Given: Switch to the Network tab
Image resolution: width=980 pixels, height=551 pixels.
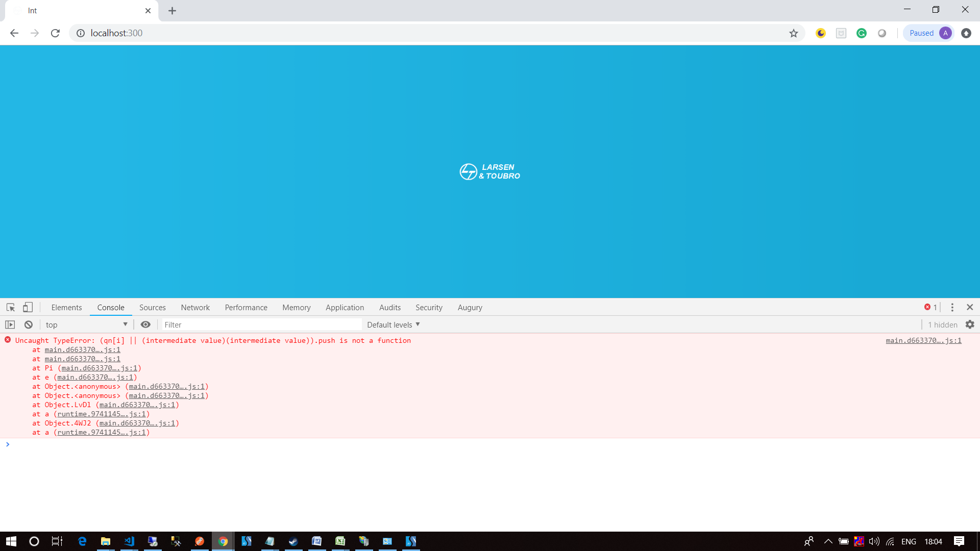Looking at the screenshot, I should coord(195,307).
